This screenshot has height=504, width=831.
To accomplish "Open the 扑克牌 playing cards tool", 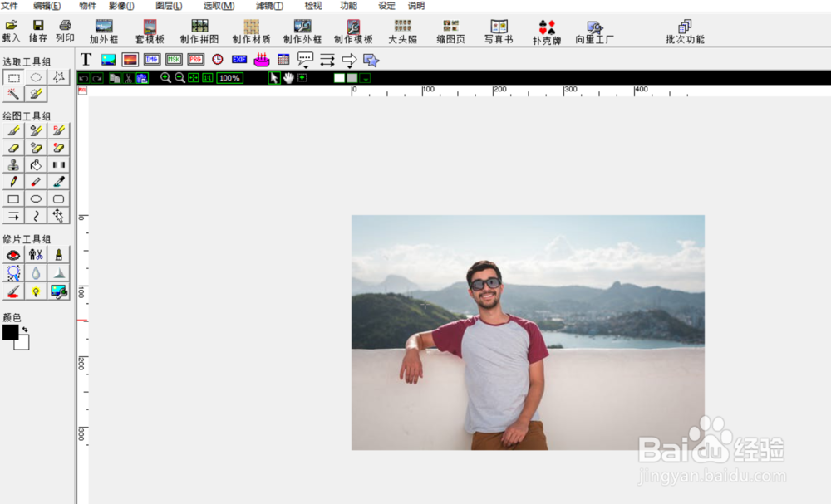I will [547, 32].
